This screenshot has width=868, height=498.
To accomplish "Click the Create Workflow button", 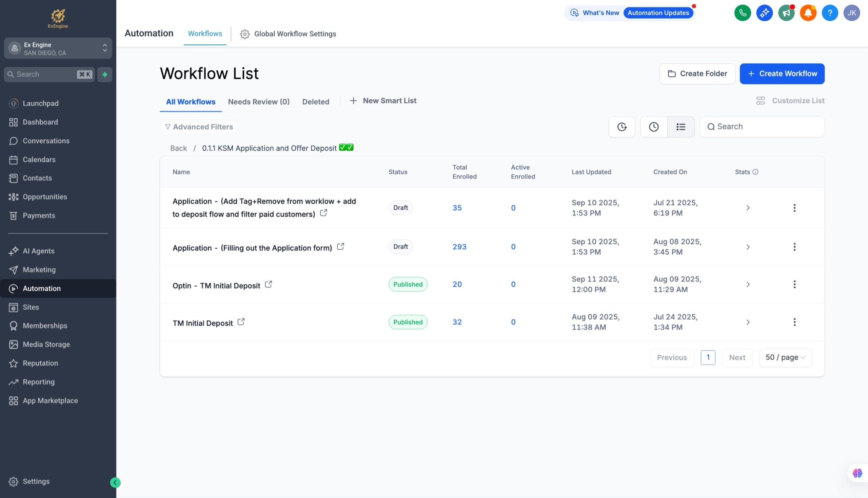I will point(782,74).
